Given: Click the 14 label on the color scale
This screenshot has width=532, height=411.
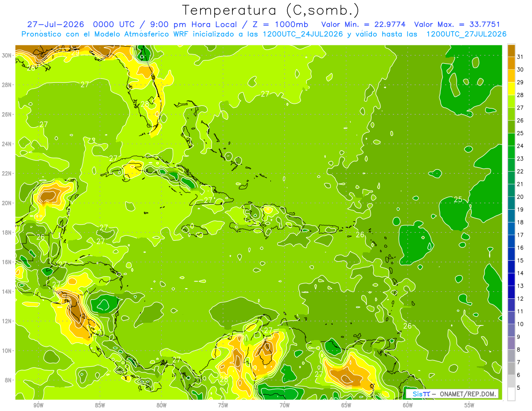Looking at the screenshot, I should click(520, 273).
